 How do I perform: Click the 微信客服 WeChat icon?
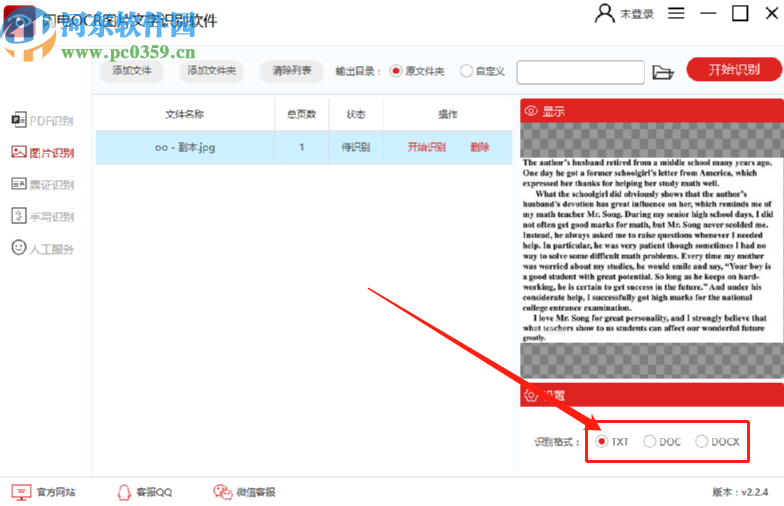tap(222, 492)
